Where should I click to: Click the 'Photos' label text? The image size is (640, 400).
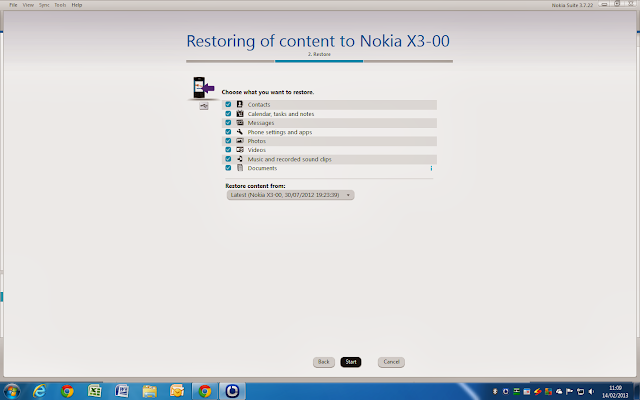coord(257,141)
